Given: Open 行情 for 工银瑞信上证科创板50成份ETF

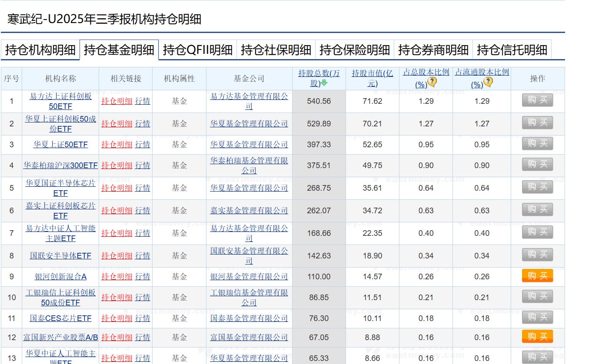Looking at the screenshot, I should point(143,298).
